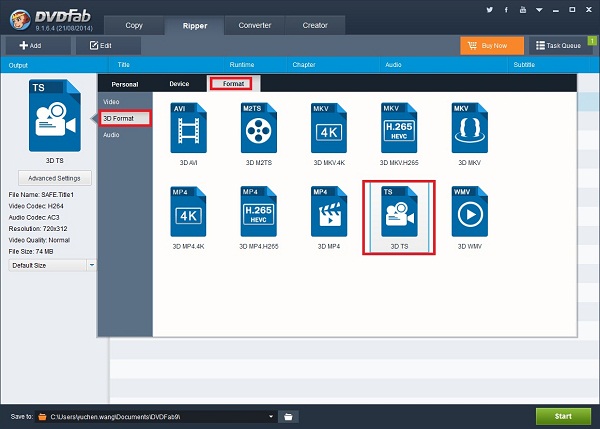Click the orange folder icon beside save path

tap(42, 416)
